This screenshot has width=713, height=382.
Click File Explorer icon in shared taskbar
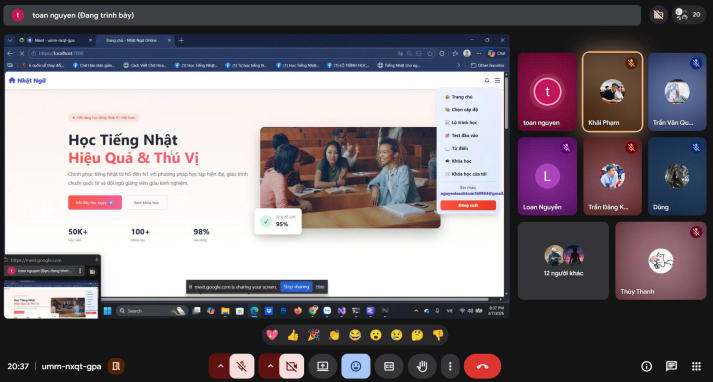click(x=225, y=311)
